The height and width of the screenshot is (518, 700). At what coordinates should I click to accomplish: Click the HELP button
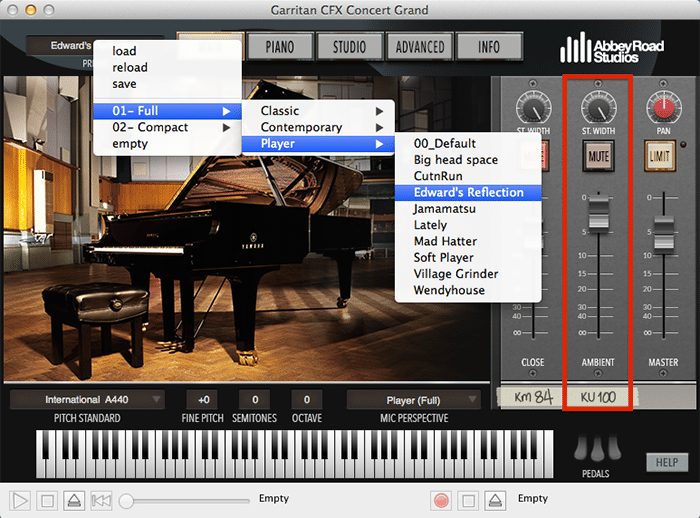667,462
